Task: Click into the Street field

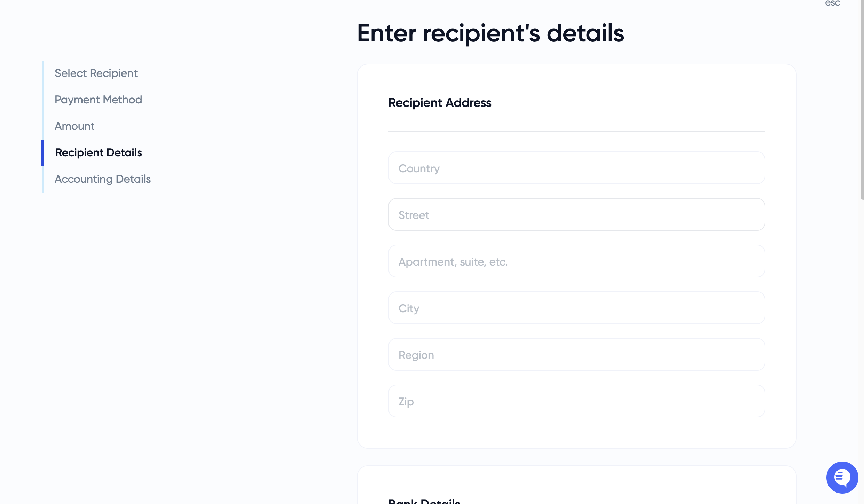Action: point(576,215)
